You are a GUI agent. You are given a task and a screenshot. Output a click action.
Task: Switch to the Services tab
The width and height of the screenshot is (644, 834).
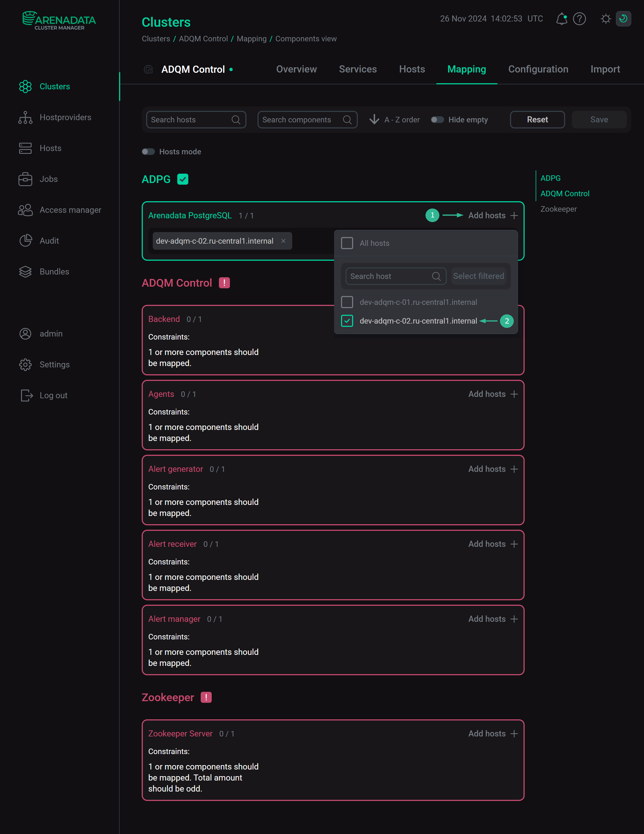[358, 69]
